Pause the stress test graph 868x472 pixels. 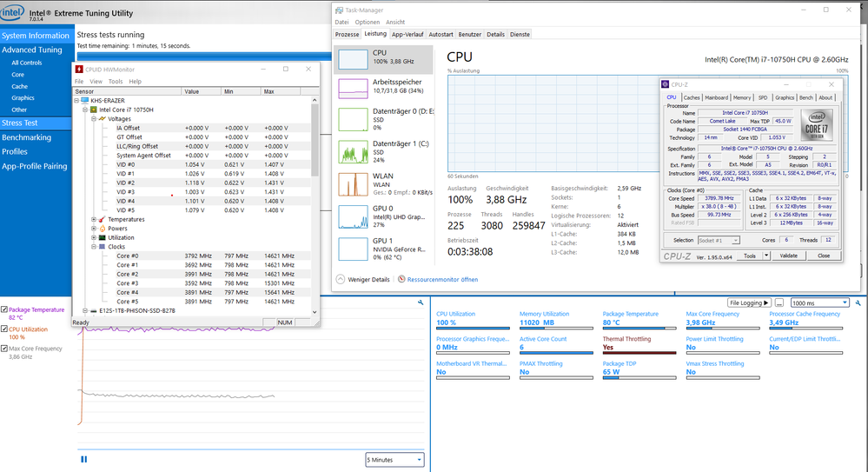click(83, 459)
